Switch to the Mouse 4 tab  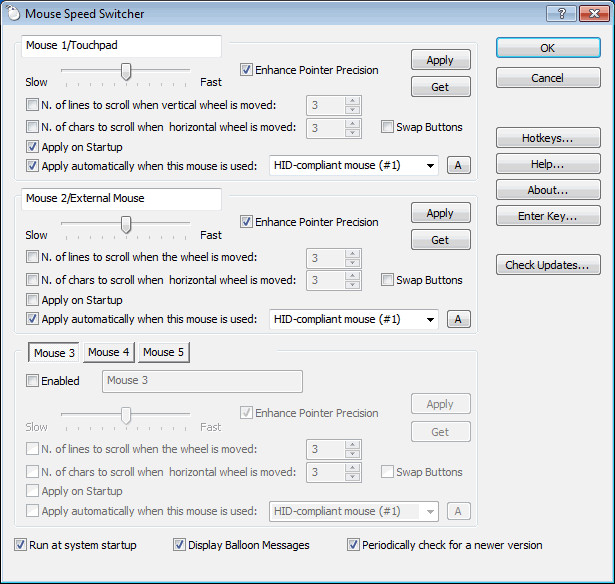point(109,352)
